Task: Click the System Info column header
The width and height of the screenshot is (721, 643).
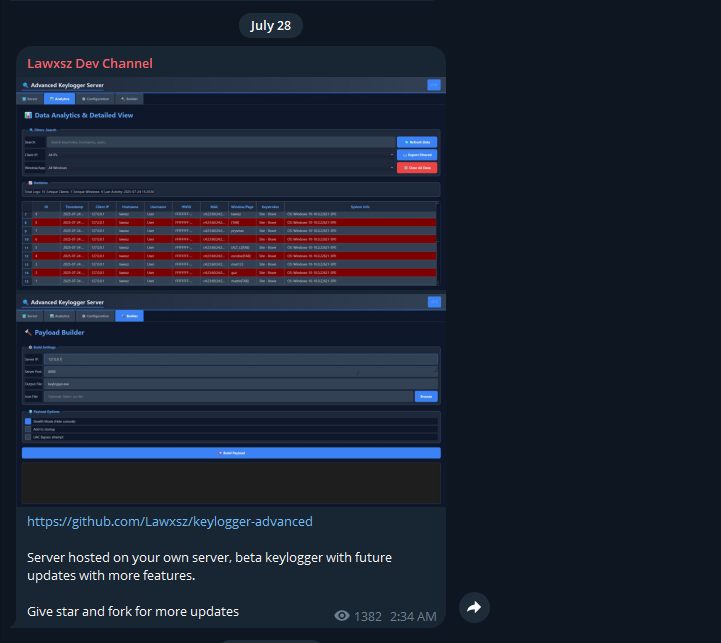Action: (x=360, y=207)
